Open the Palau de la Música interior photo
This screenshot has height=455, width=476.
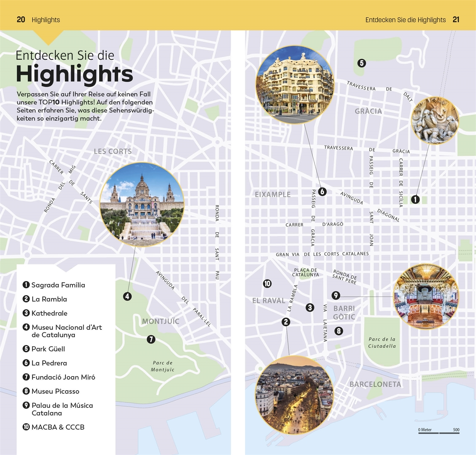click(x=426, y=296)
